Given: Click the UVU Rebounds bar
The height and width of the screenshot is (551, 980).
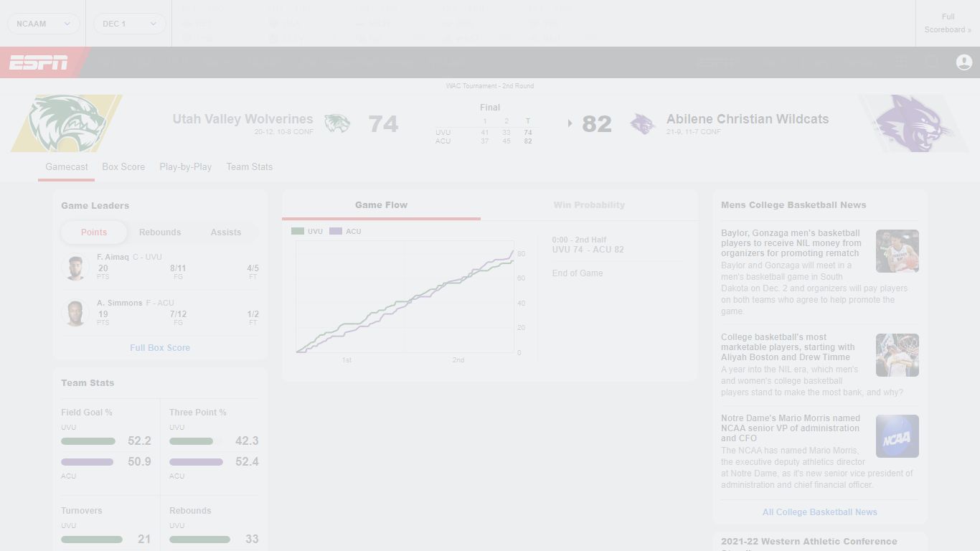Looking at the screenshot, I should [200, 540].
